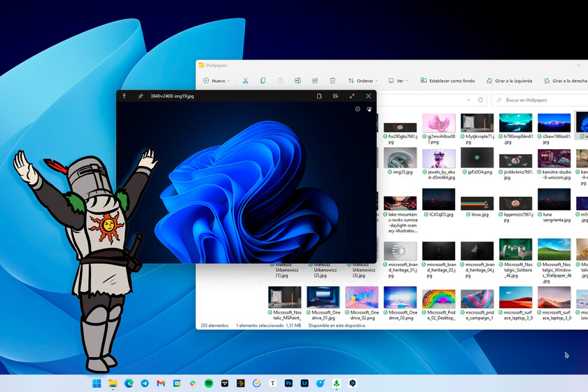Select the microsoft_brand_heritage_04.jpg thumbnail
Viewport: 588px width, 392px height.
477,251
